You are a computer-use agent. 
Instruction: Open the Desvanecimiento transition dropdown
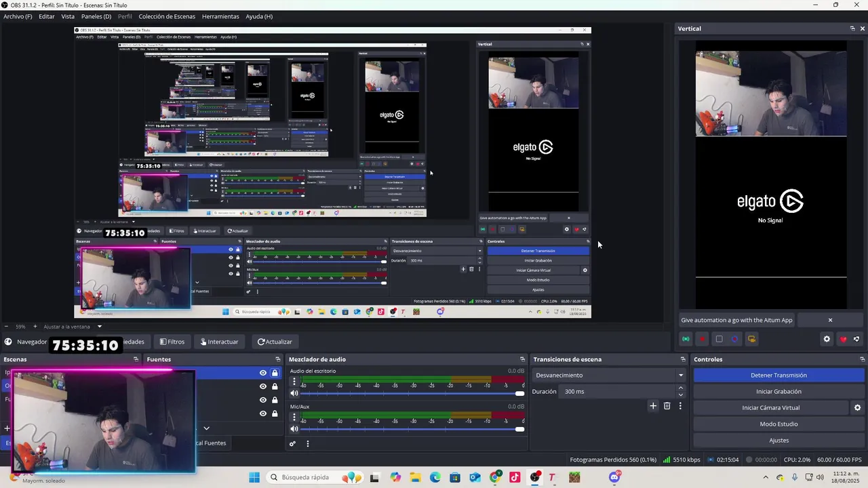coord(608,375)
